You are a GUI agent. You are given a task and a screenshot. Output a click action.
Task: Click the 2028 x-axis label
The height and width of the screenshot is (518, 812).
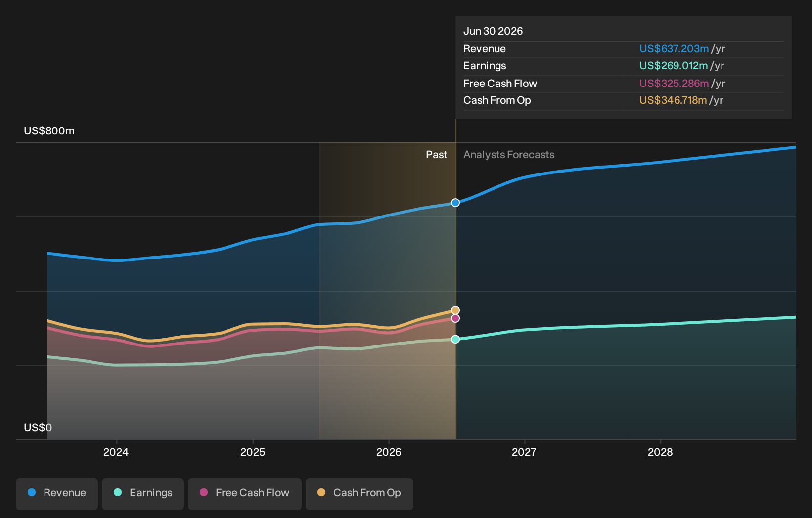[x=660, y=452]
